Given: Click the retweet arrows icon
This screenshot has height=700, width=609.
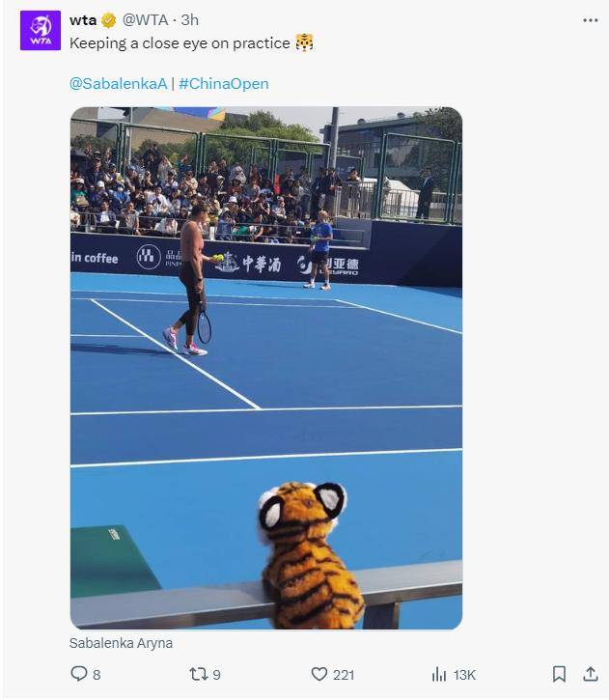Looking at the screenshot, I should tap(199, 674).
